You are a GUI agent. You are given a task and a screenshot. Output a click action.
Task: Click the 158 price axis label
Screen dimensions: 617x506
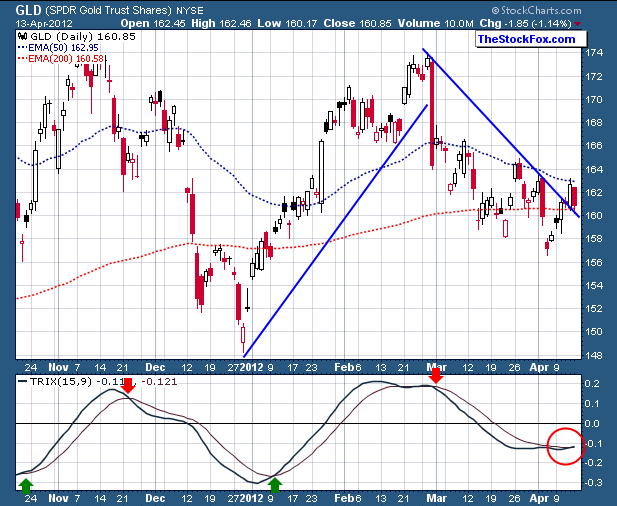tap(595, 239)
